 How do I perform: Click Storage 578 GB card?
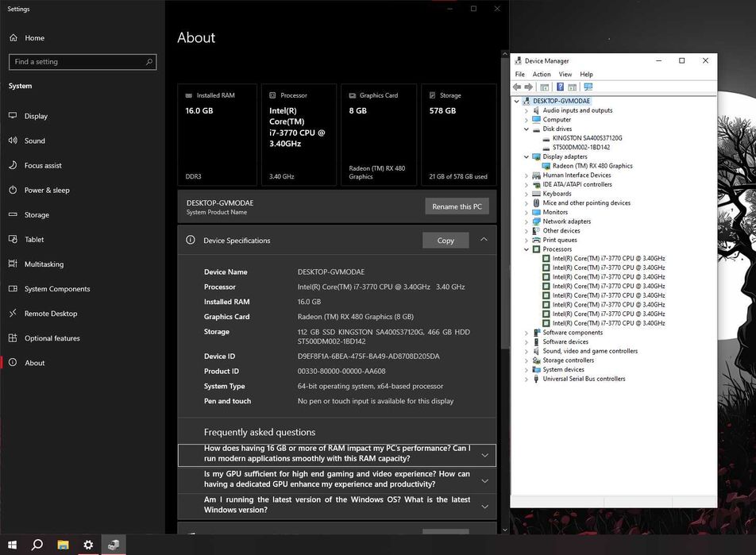[x=458, y=134]
